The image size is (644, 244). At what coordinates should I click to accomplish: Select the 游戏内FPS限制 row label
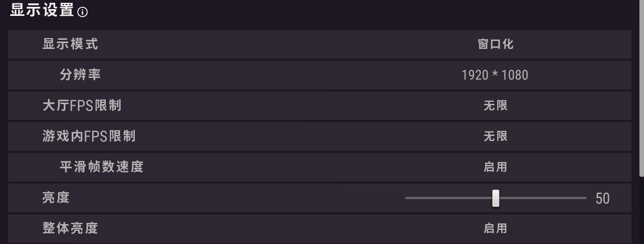point(89,136)
